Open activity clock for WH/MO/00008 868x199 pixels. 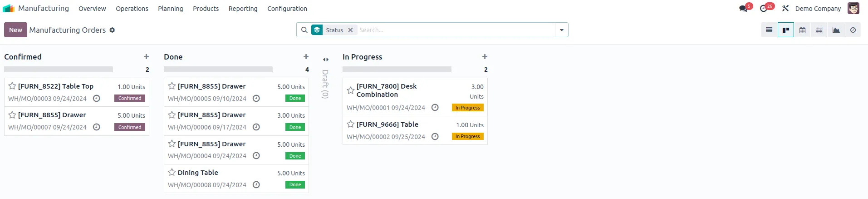click(x=256, y=184)
